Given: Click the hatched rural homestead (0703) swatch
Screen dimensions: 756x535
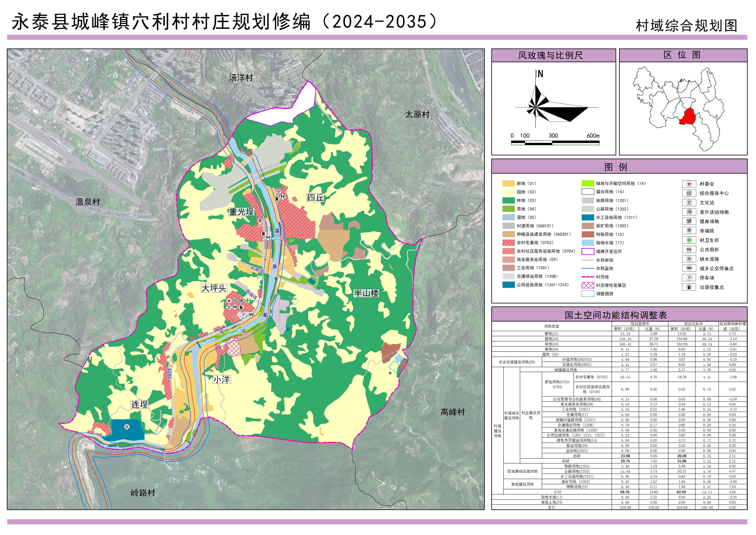Looking at the screenshot, I should (508, 242).
